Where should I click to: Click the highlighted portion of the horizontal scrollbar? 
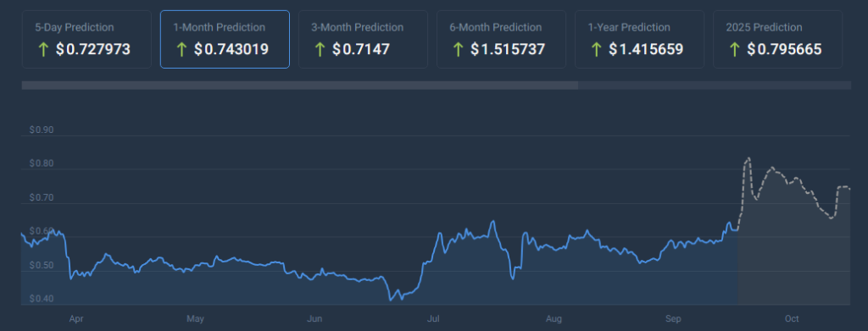pyautogui.click(x=300, y=86)
